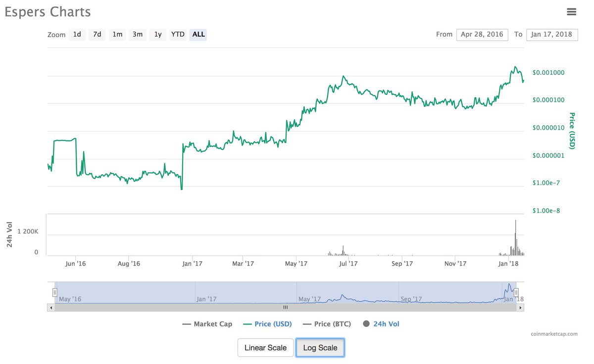The image size is (594, 364).
Task: Click the Aug '16 axis label
Action: click(130, 264)
